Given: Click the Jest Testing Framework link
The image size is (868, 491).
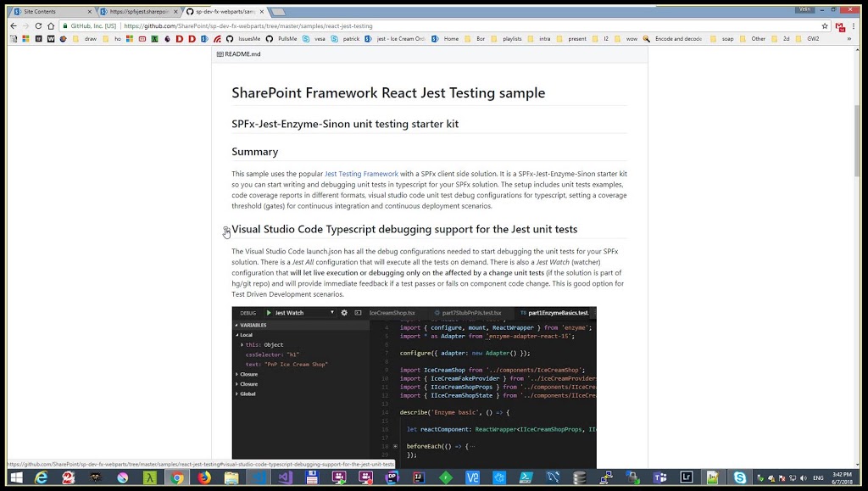Looking at the screenshot, I should (361, 174).
